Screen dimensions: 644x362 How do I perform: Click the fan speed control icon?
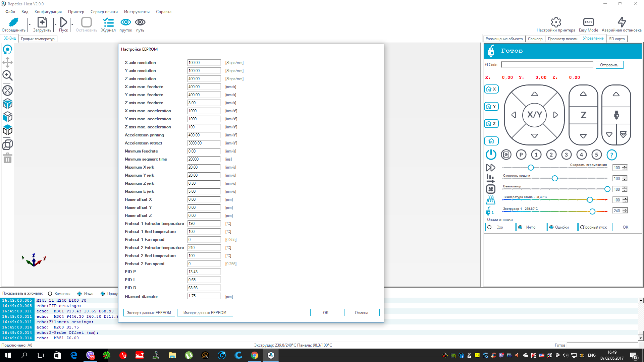point(490,189)
